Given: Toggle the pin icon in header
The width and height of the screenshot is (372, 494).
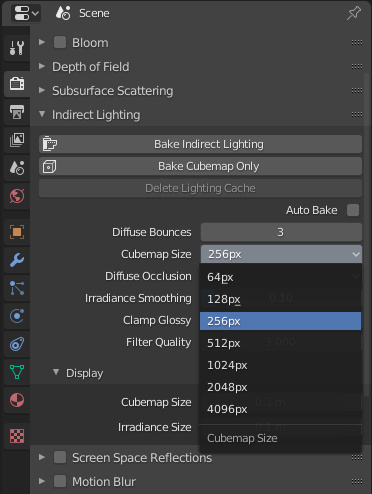Looking at the screenshot, I should pos(354,13).
